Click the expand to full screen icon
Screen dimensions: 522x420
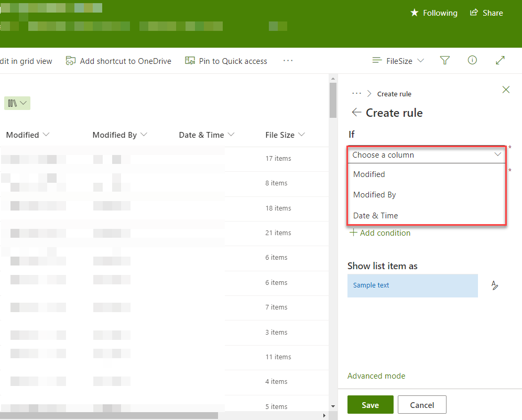pyautogui.click(x=500, y=60)
